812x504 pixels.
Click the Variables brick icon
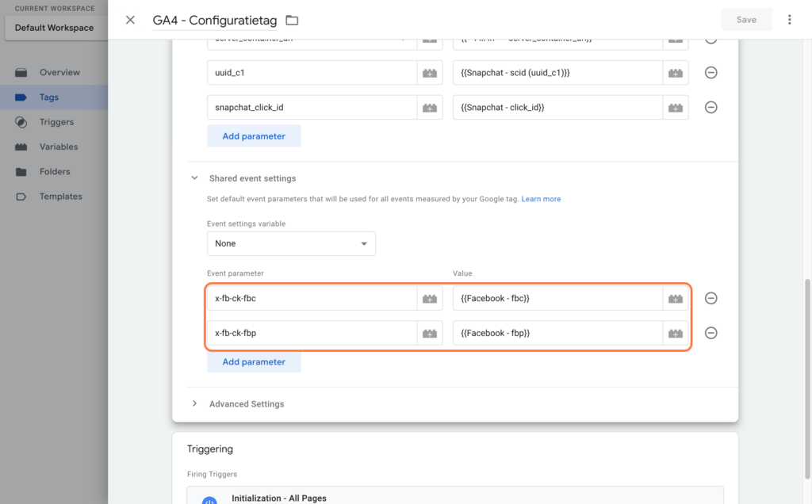tap(21, 147)
